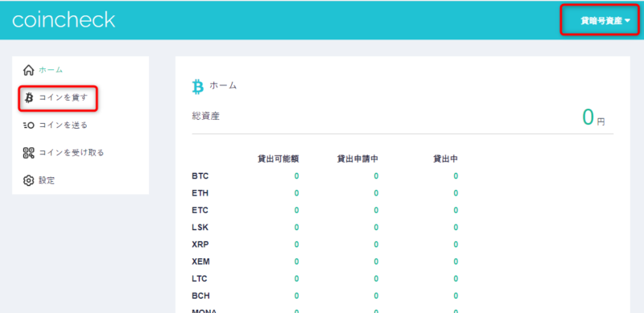Click the settings gear icon
Screen dimensions: 644x313
pyautogui.click(x=28, y=180)
